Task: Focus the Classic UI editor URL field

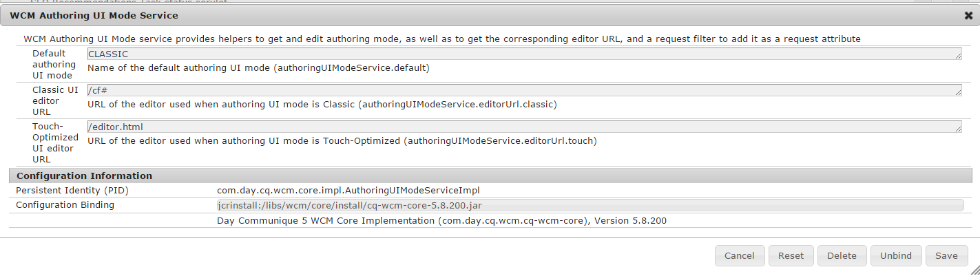Action: click(523, 90)
